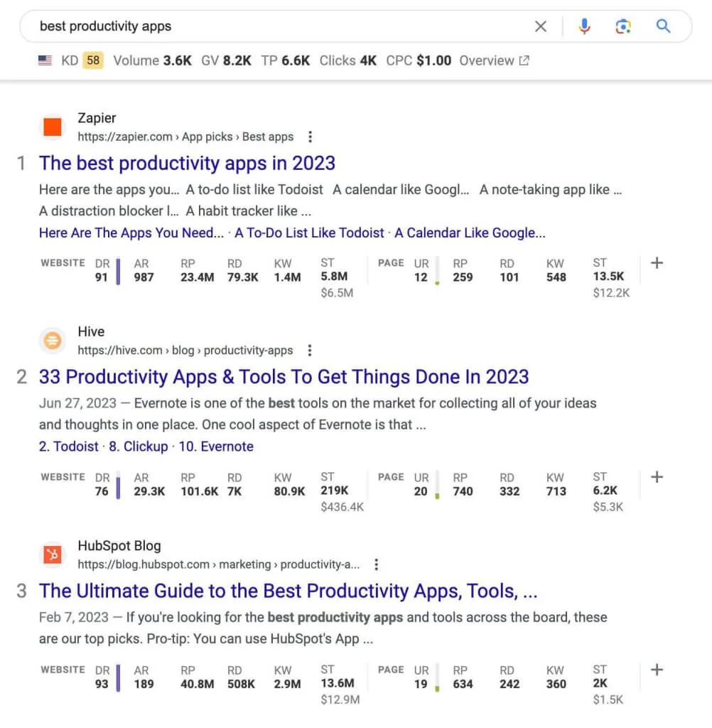This screenshot has height=728, width=712.
Task: Open the Overview link in the keyword bar
Action: coord(494,61)
